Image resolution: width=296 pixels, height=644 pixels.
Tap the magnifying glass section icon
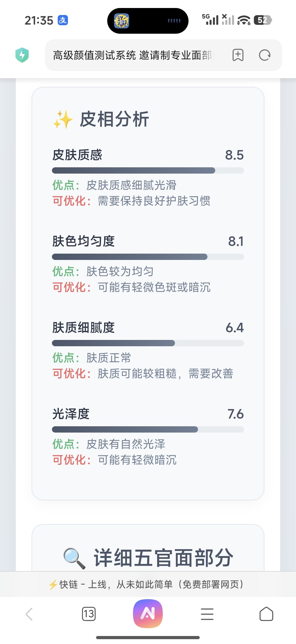tap(74, 558)
